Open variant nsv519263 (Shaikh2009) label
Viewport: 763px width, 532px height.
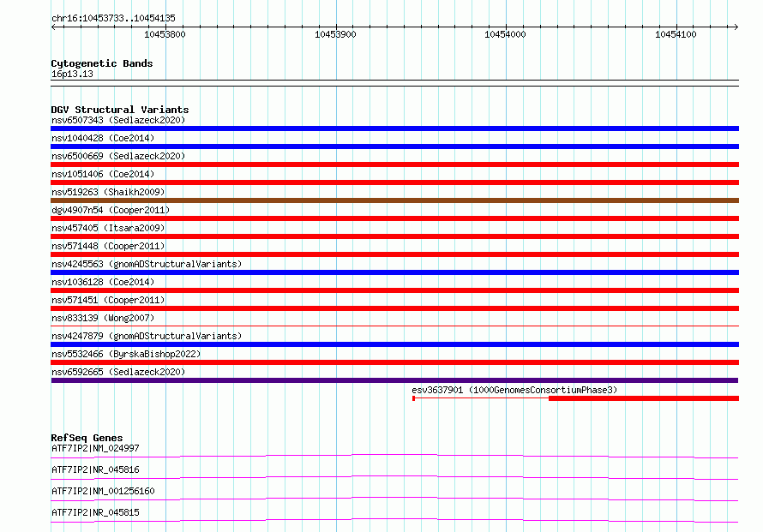point(108,192)
